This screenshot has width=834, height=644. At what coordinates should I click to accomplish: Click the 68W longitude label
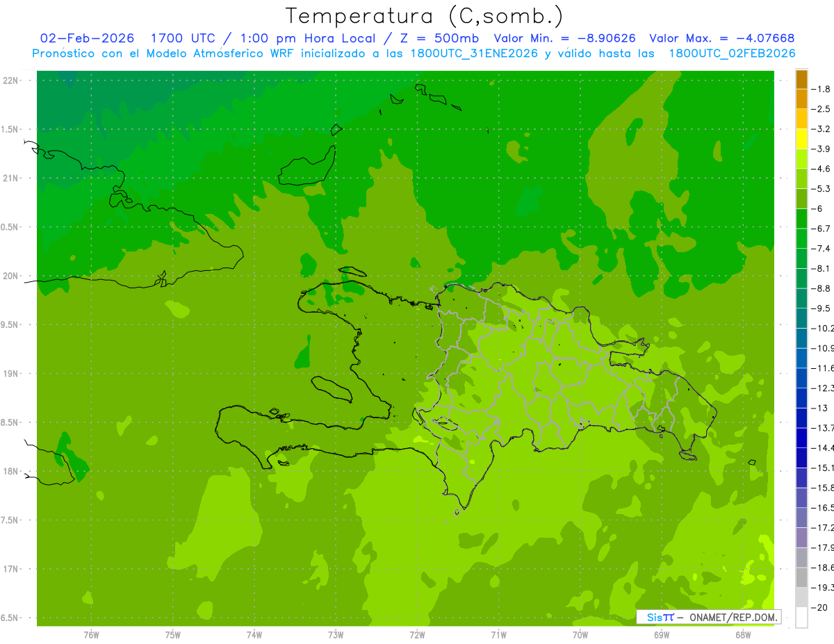[743, 634]
